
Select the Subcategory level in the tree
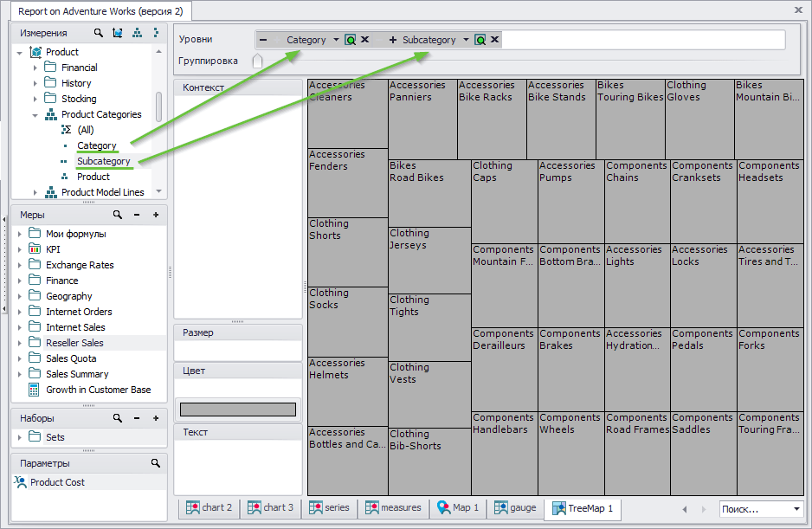point(104,161)
